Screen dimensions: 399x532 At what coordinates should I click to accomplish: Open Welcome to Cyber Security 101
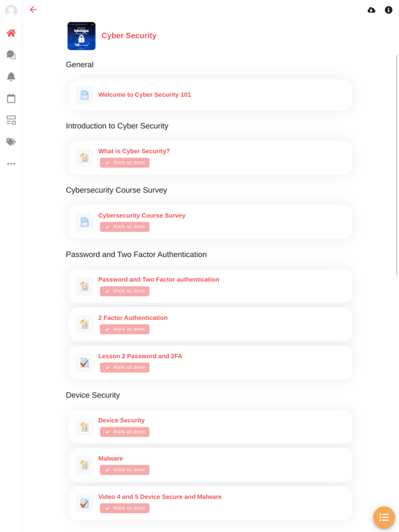tap(145, 95)
